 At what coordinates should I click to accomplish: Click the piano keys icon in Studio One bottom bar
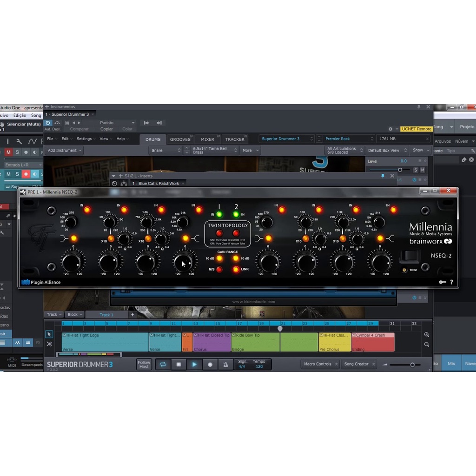coord(28,343)
